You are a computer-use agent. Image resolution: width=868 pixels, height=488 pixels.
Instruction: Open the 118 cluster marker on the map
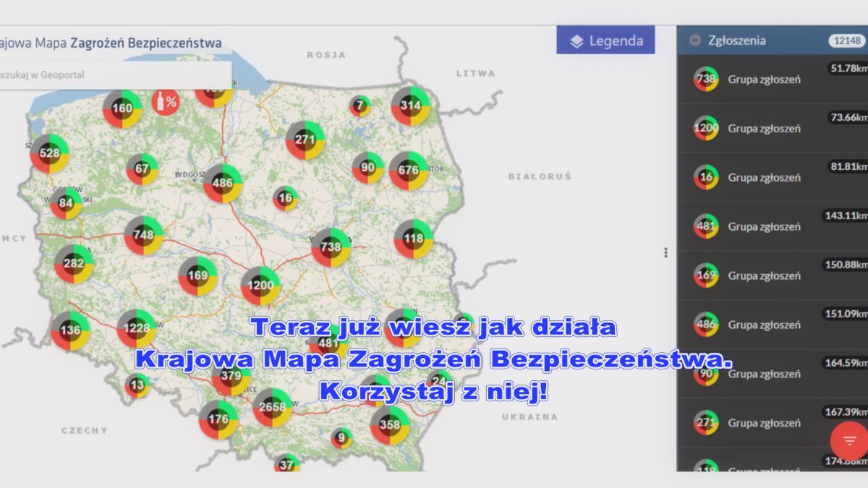414,239
